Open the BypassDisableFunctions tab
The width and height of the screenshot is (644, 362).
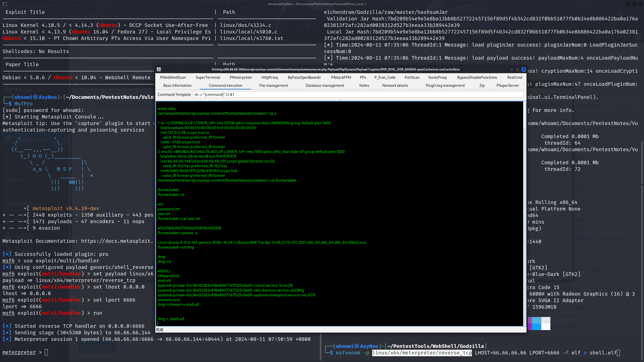tap(477, 77)
